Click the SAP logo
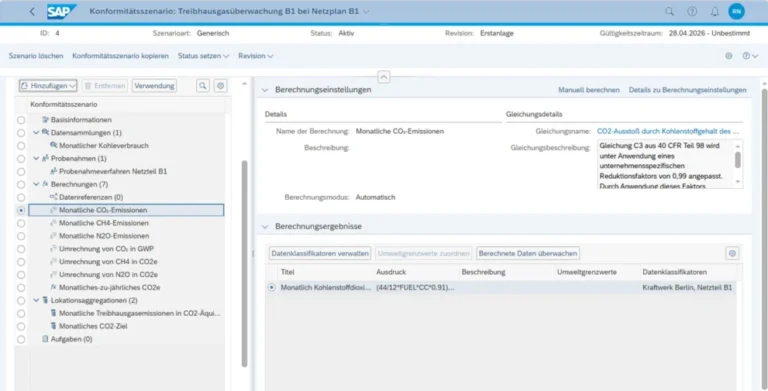 [x=62, y=11]
